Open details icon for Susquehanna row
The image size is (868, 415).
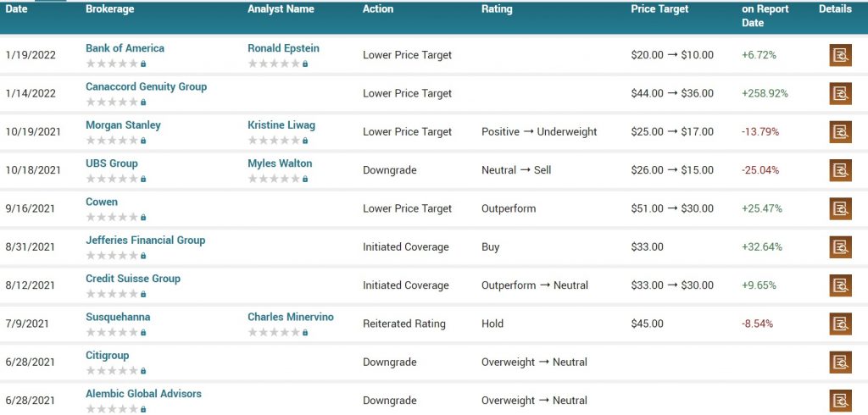(840, 324)
